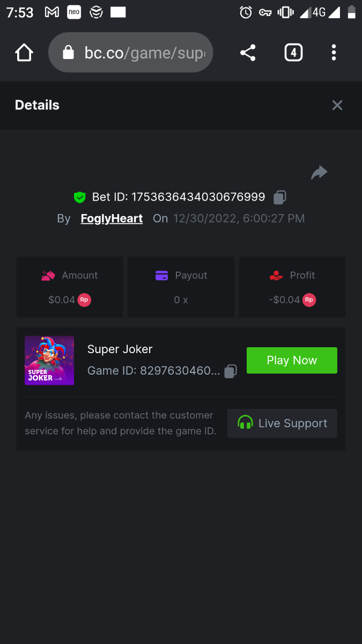
Task: Open the tab switcher showing 4 tabs
Action: (293, 53)
